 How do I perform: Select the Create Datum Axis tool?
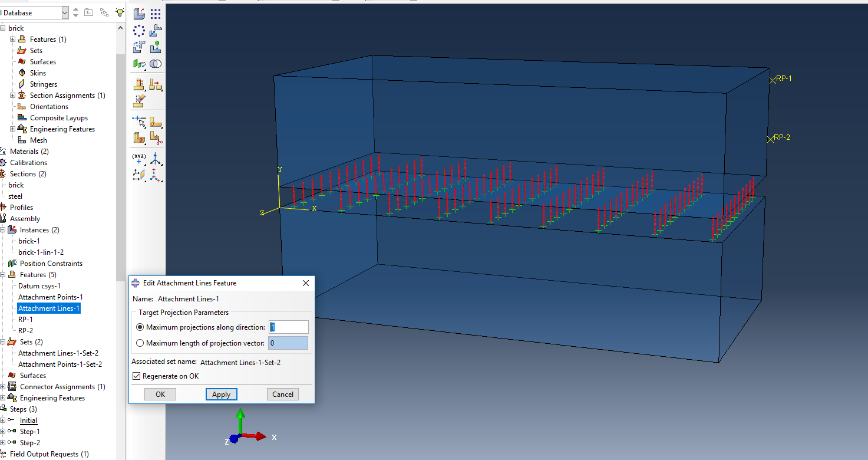tap(156, 159)
